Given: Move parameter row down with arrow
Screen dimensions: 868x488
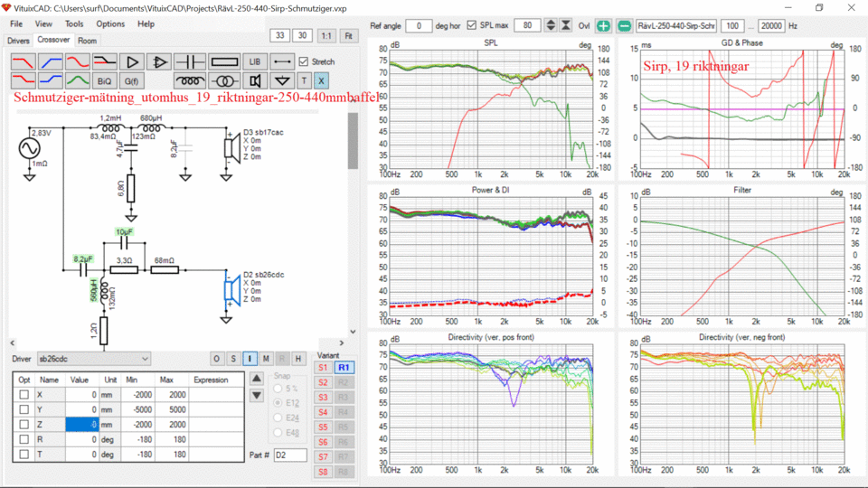Looking at the screenshot, I should [257, 396].
